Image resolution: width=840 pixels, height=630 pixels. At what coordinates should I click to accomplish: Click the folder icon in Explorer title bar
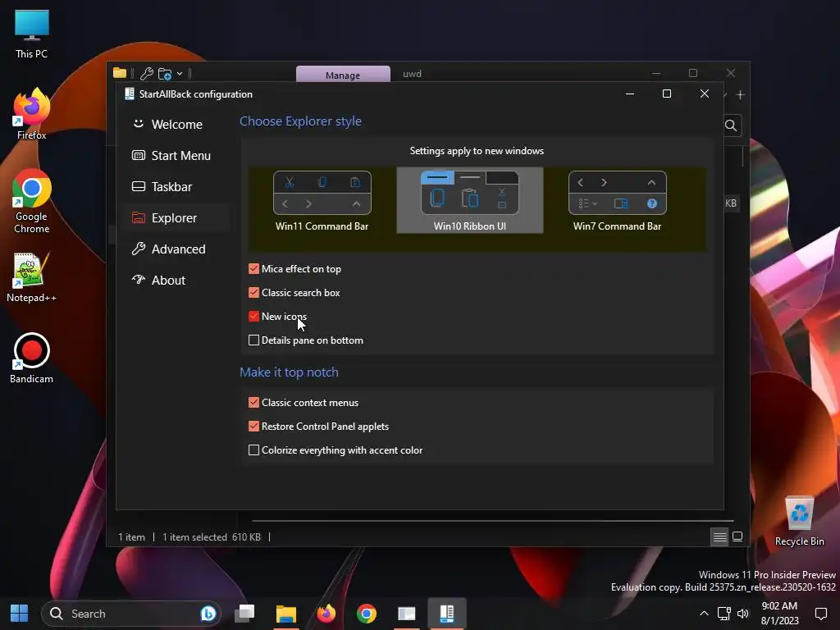[120, 73]
